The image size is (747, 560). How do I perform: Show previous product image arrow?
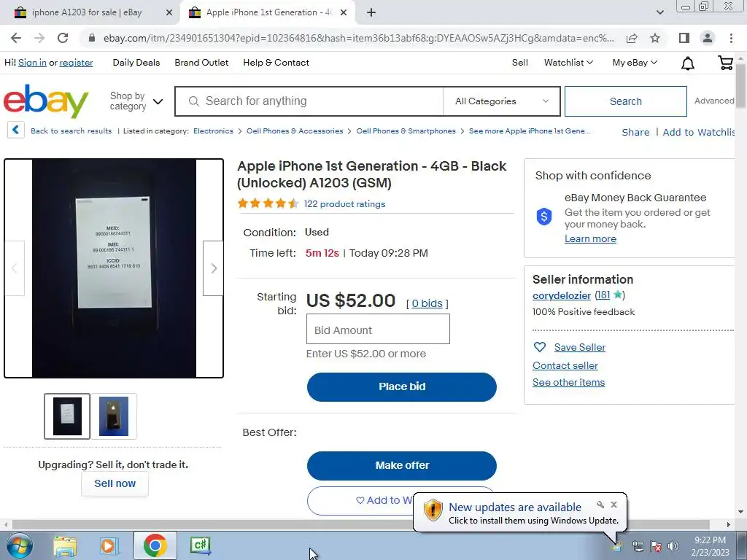pyautogui.click(x=15, y=268)
